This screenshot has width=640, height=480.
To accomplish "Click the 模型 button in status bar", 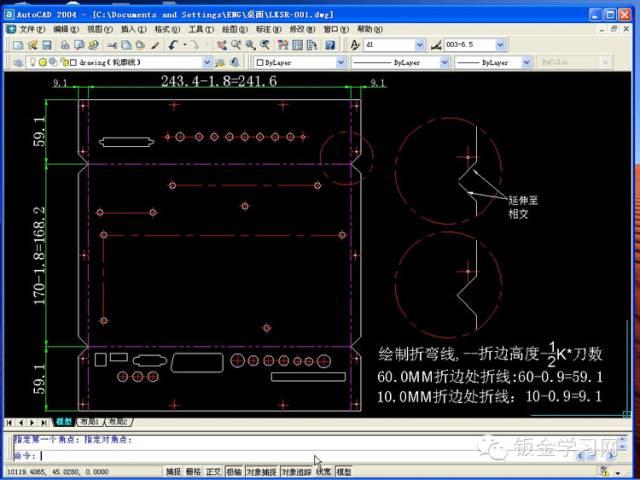I will [x=343, y=471].
